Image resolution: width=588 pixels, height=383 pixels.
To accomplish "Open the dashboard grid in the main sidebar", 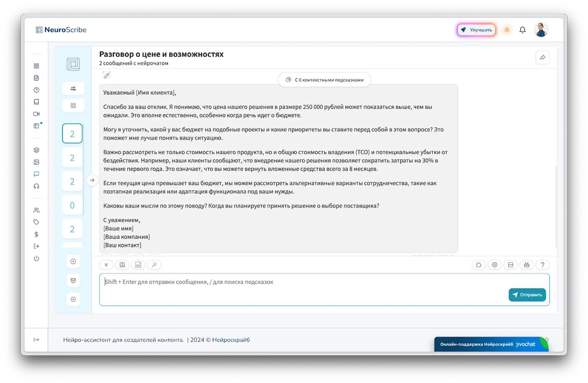I will pos(37,66).
